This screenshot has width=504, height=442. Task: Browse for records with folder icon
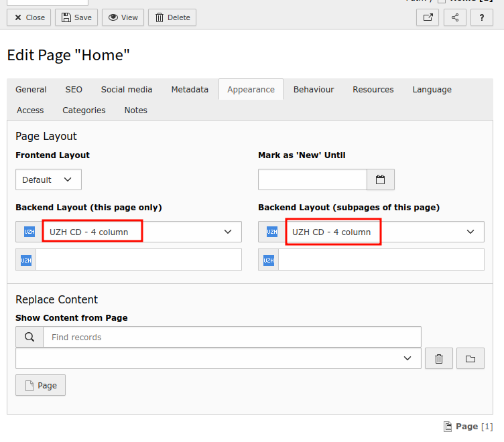tap(470, 358)
